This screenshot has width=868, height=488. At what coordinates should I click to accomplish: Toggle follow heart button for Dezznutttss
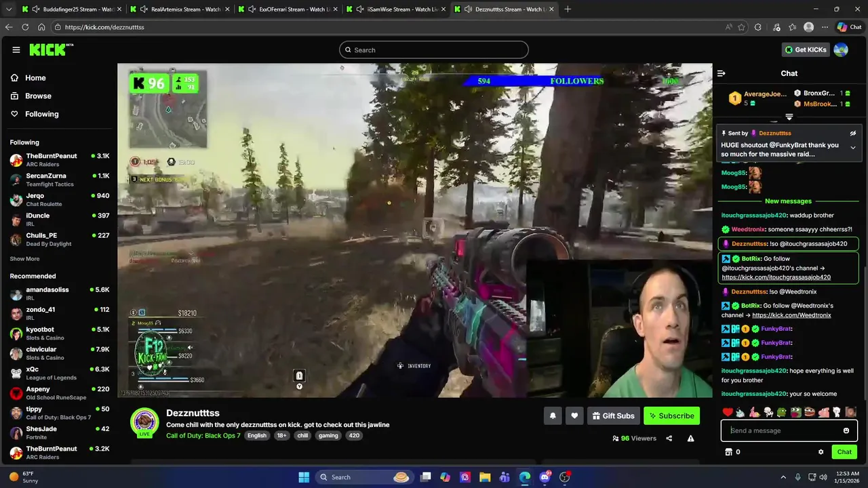click(x=574, y=415)
